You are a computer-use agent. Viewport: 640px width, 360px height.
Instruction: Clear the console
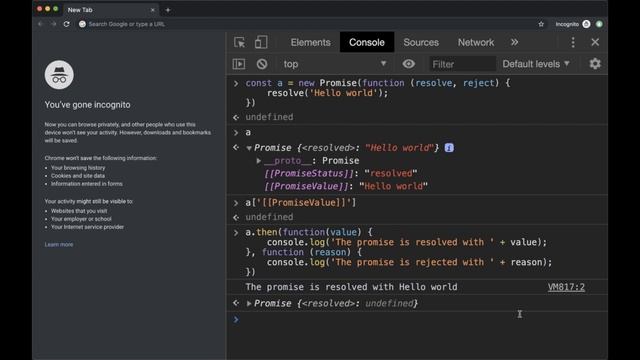[x=262, y=64]
